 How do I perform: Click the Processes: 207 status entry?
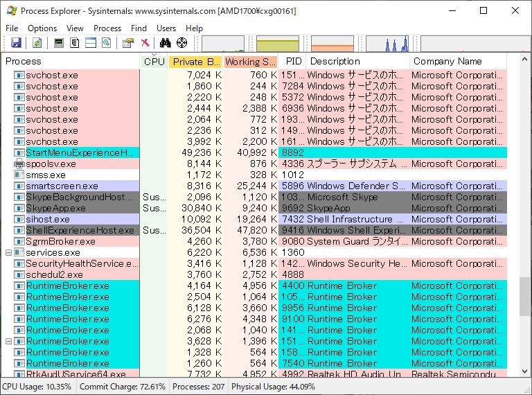click(x=199, y=387)
